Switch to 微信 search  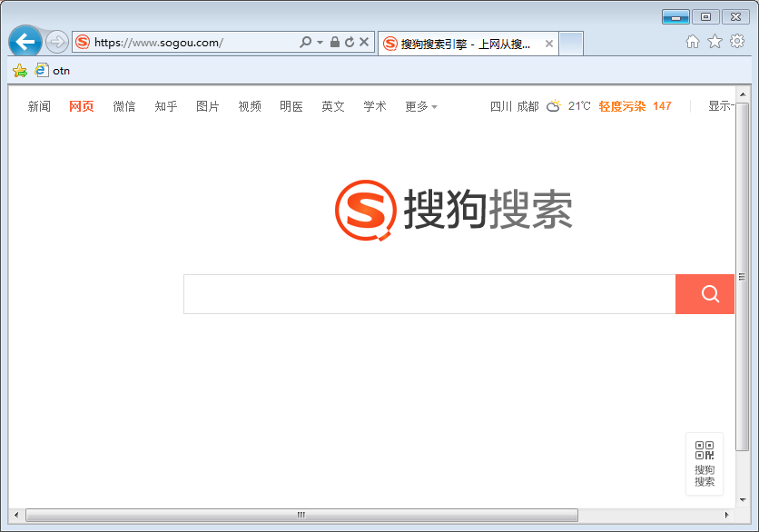pos(123,106)
